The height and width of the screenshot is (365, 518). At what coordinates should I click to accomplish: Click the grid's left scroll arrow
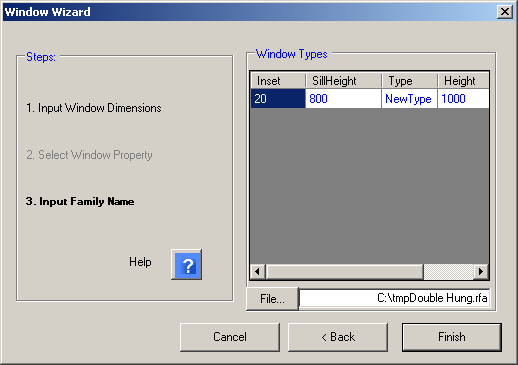(258, 271)
